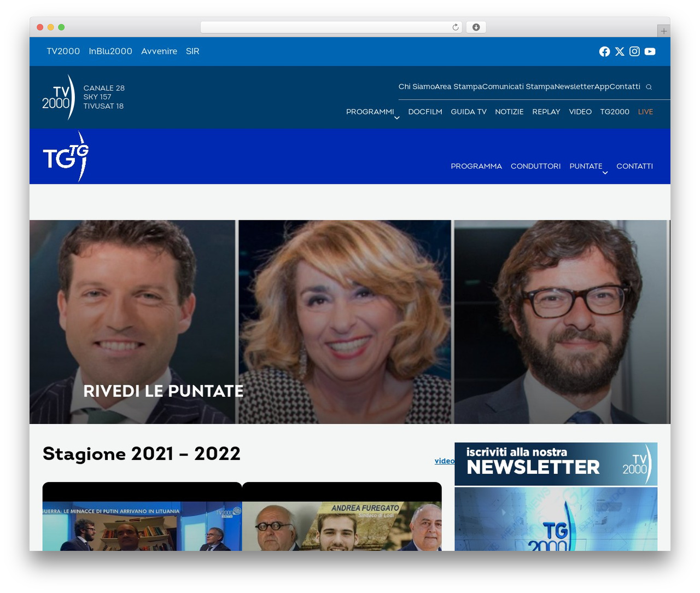Expand the PUNTATE dropdown chevron
Screen dimensions: 700x593
(x=605, y=172)
